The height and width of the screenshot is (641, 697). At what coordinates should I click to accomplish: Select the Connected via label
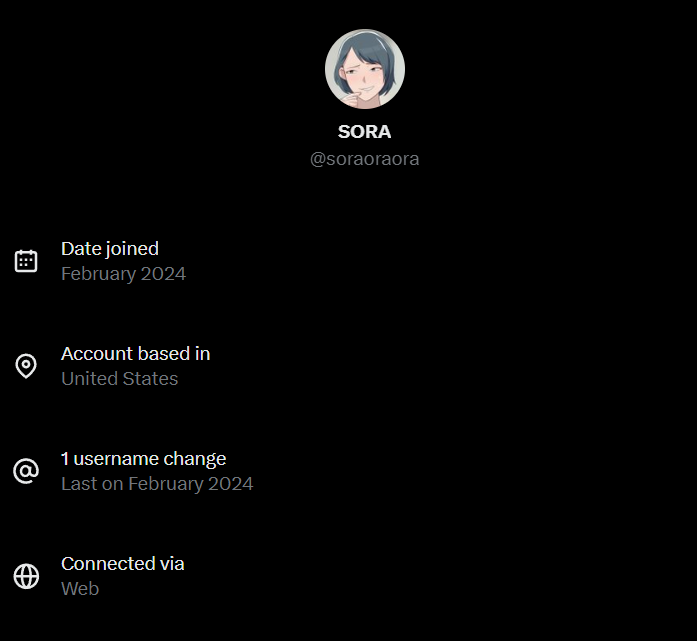click(122, 564)
